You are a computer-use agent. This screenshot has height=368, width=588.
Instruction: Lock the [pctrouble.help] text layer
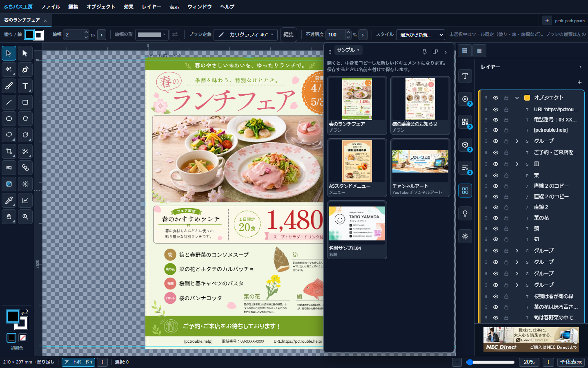point(506,130)
